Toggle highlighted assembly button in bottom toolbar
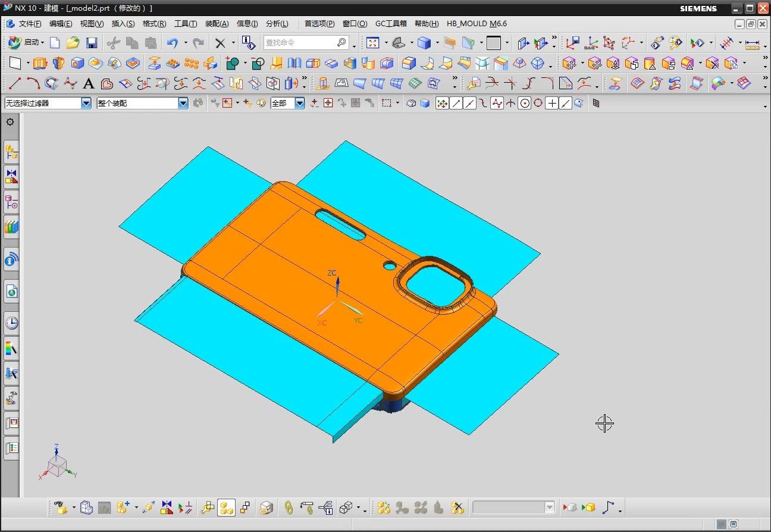Image resolution: width=771 pixels, height=532 pixels. click(x=226, y=508)
